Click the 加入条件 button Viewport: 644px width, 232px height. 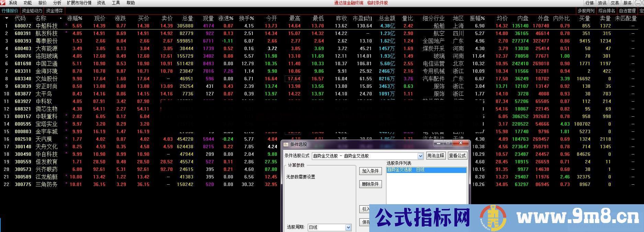click(x=371, y=171)
